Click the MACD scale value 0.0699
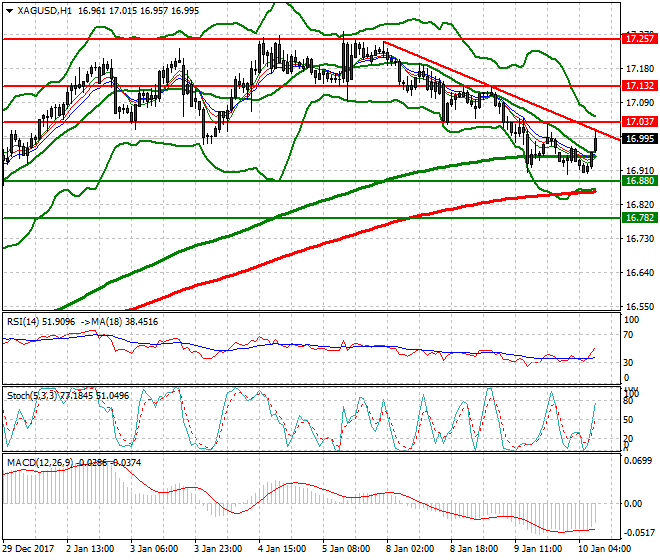 click(640, 461)
